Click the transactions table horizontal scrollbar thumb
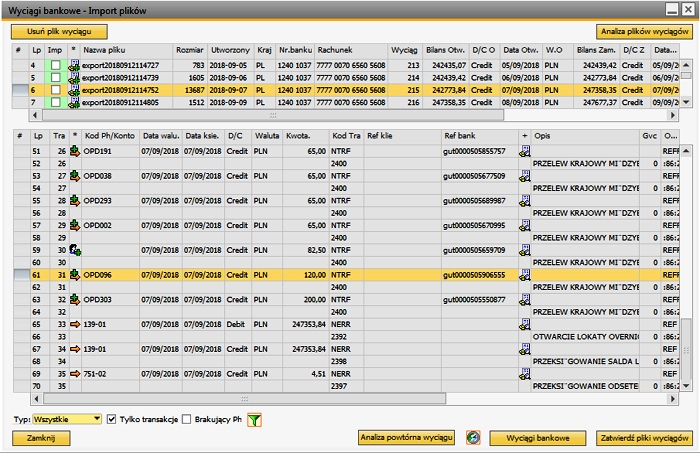Screen dimensions: 700x453 point(244,399)
